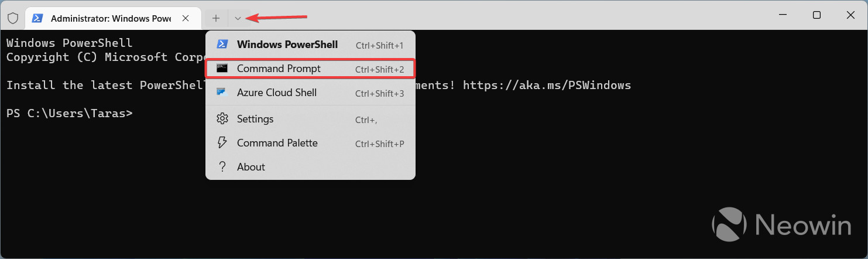Click the Command Prompt icon in menu
Image resolution: width=868 pixels, height=259 pixels.
222,69
